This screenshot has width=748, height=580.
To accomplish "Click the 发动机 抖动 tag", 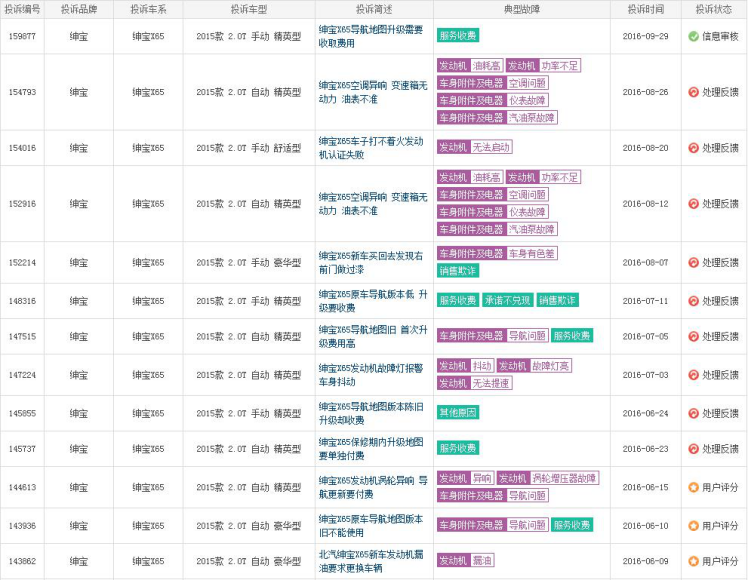I will [465, 366].
